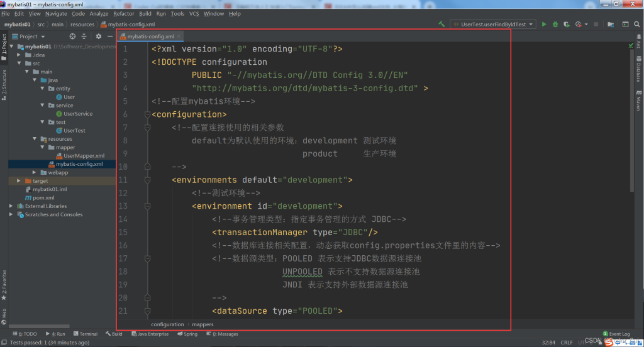
Task: Open the Analyze menu
Action: coord(99,14)
